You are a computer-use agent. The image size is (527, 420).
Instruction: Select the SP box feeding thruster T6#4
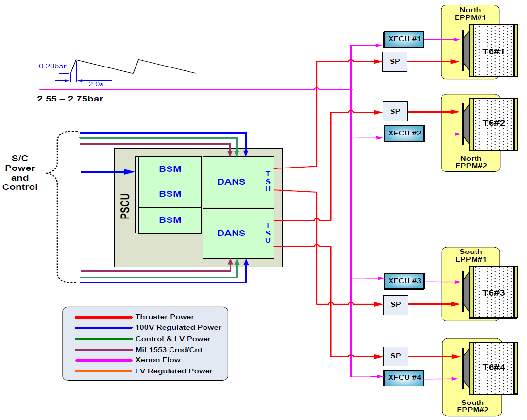tap(395, 356)
